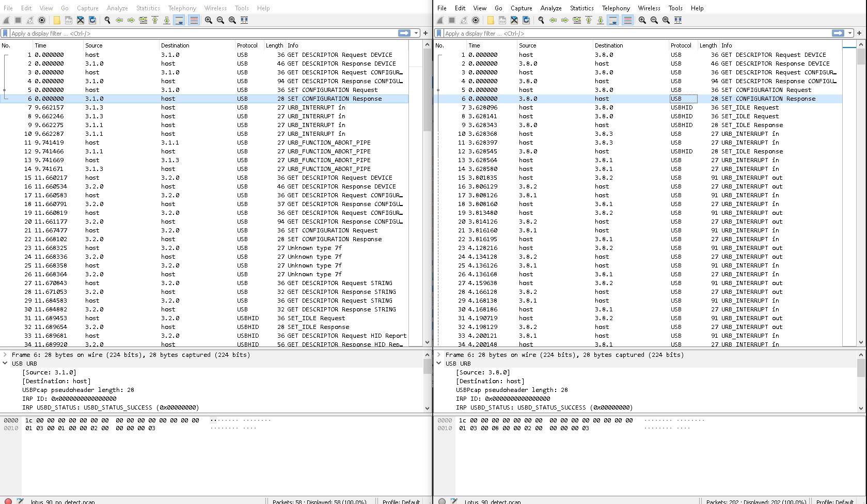The width and height of the screenshot is (867, 504).
Task: Open a capture file in left window
Action: click(x=57, y=20)
